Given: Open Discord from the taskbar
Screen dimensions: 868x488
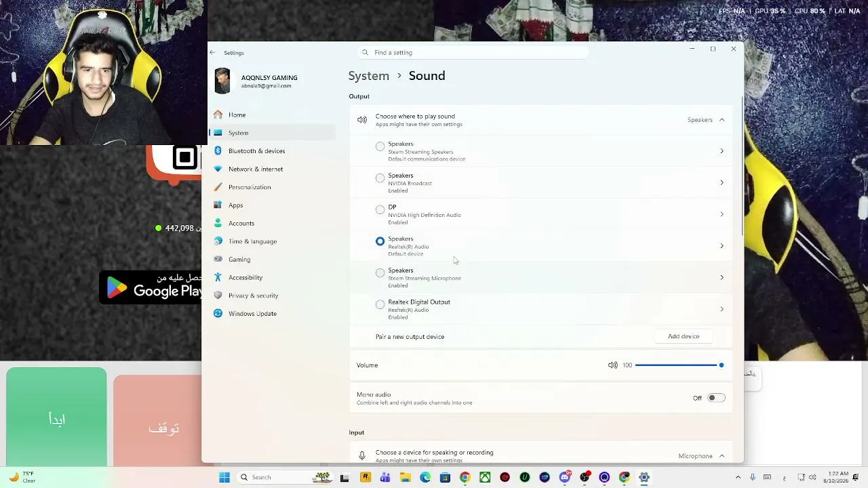Looking at the screenshot, I should [x=565, y=477].
